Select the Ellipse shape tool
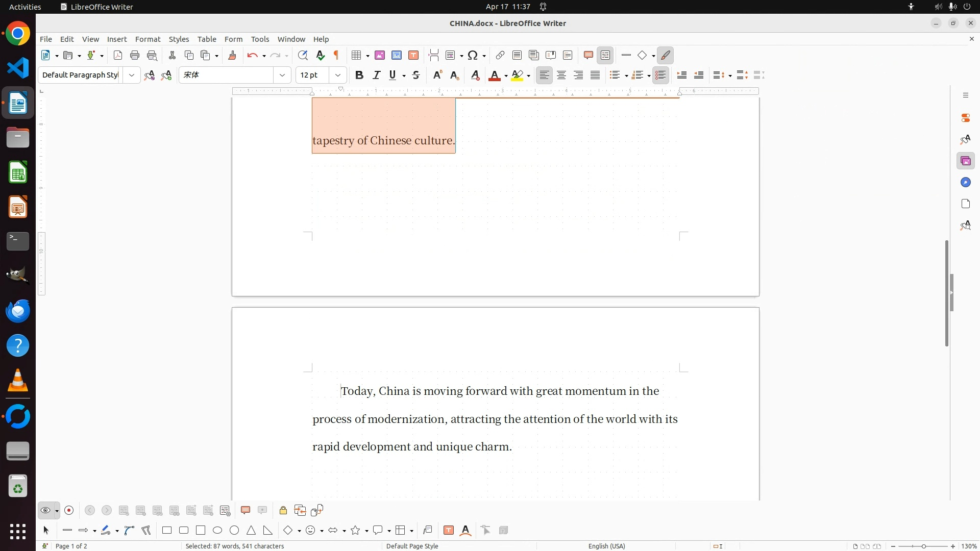 pos(217,531)
